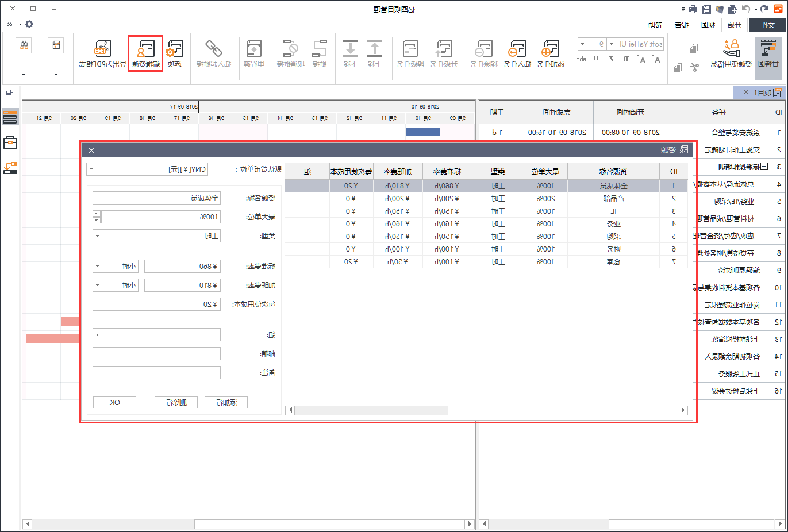Click the OK button in resource dialog
The image size is (788, 532).
tap(114, 403)
